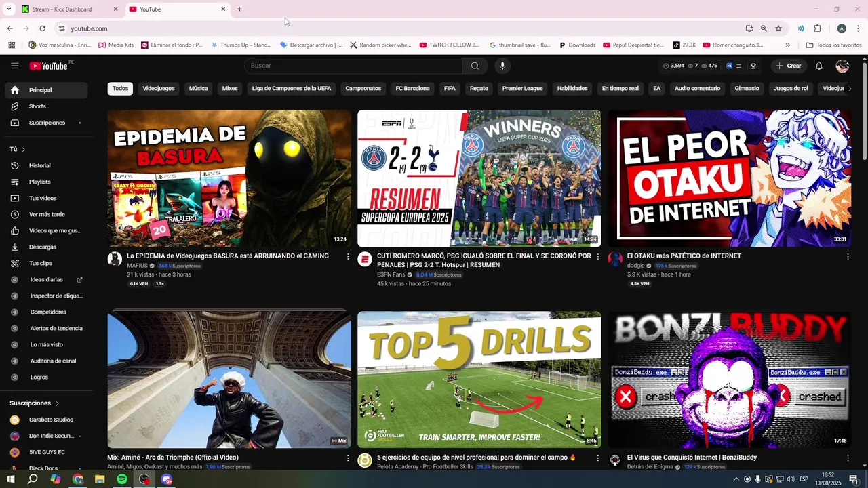Click the YouTube logo
The image size is (868, 488).
pyautogui.click(x=49, y=66)
